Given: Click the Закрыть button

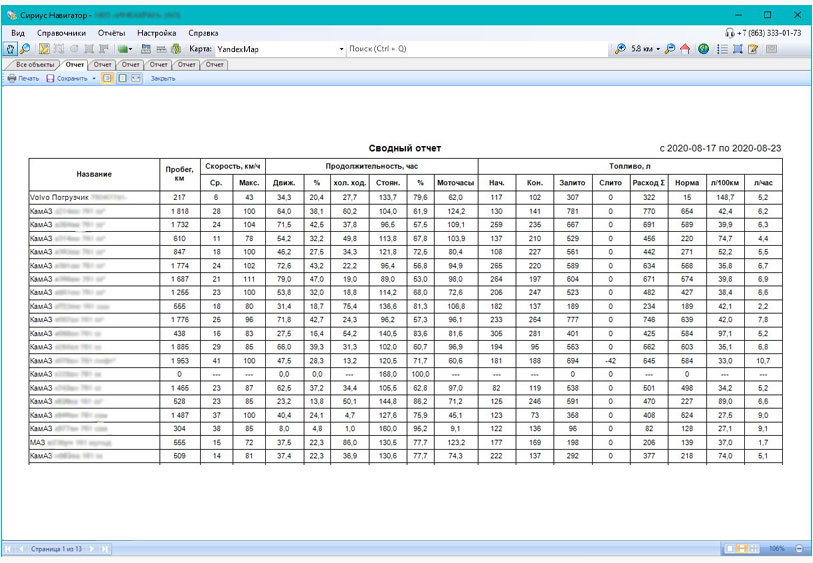Looking at the screenshot, I should point(163,77).
